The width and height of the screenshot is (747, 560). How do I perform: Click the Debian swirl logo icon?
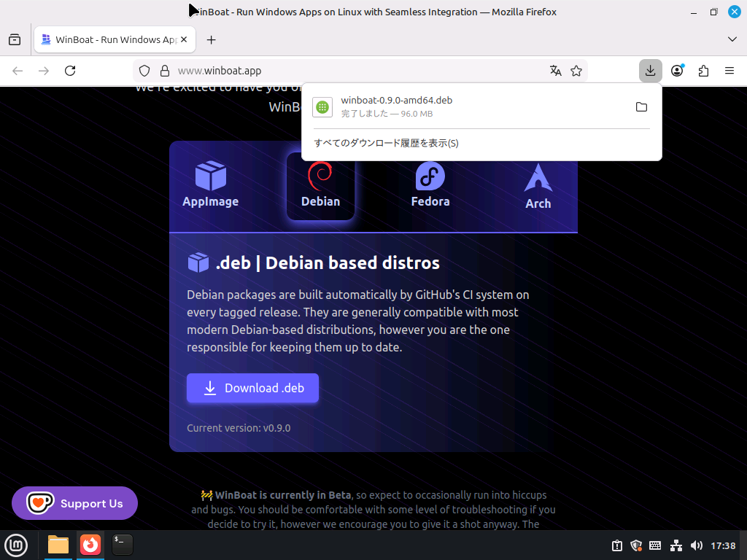(x=320, y=175)
